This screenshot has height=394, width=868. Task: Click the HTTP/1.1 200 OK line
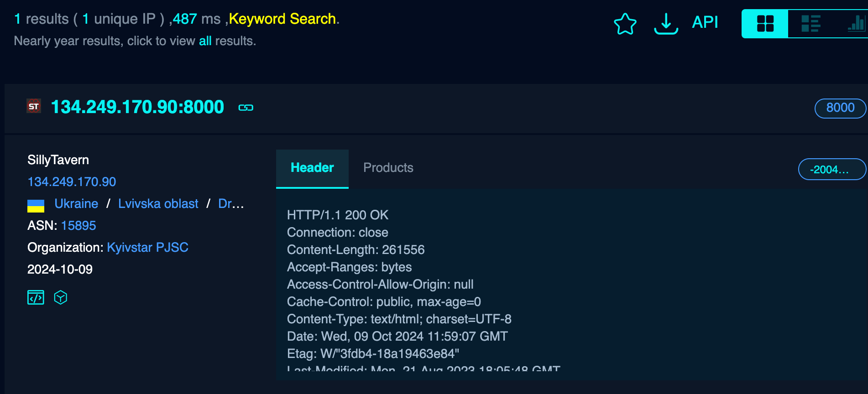pyautogui.click(x=338, y=215)
